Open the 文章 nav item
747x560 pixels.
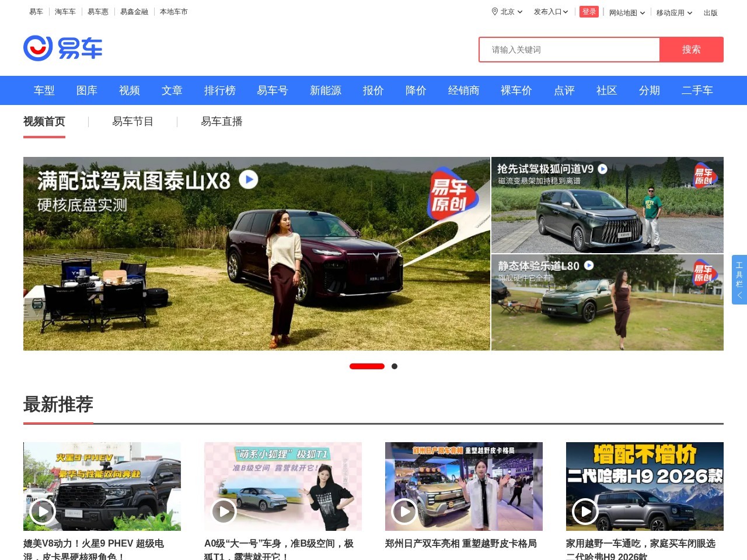coord(172,90)
